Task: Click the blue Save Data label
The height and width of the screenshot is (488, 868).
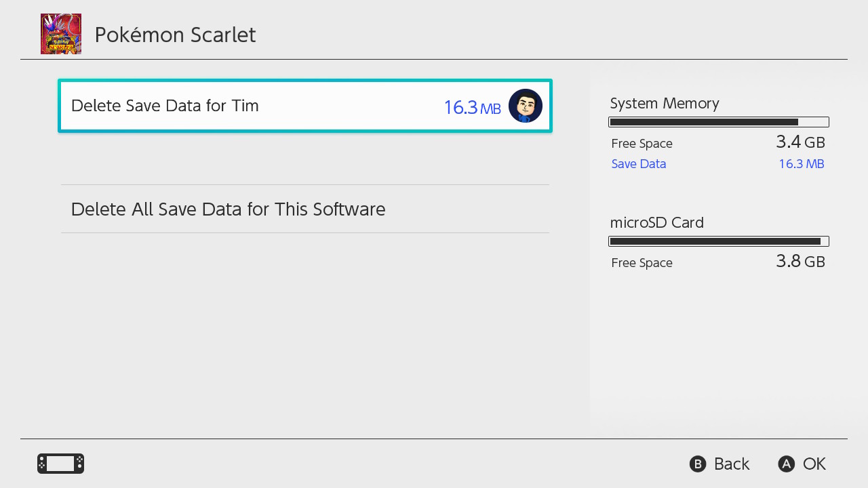Action: (639, 164)
